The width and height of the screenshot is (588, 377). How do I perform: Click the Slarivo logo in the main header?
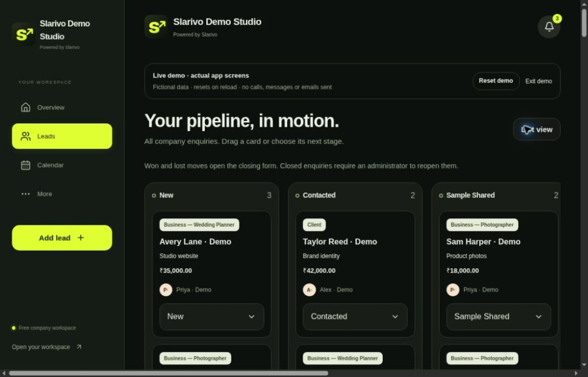(x=156, y=27)
